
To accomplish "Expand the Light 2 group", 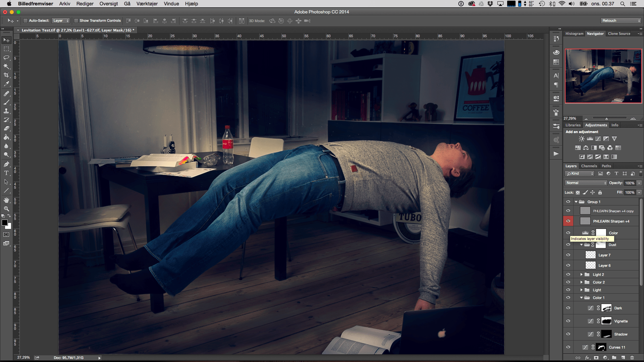I will coord(582,275).
